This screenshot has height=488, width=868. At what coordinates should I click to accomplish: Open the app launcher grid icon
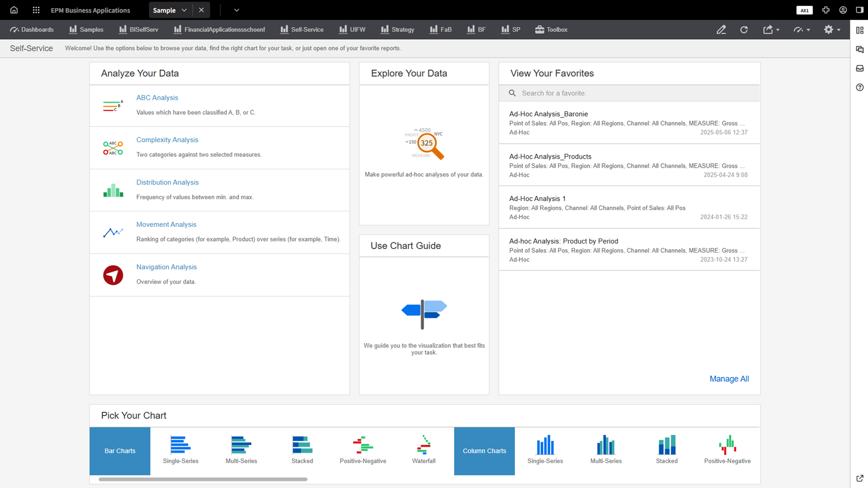coord(36,10)
